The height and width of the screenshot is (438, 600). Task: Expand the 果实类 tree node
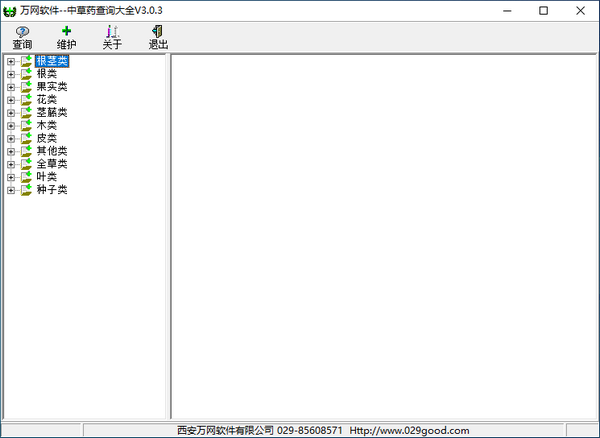[11, 87]
